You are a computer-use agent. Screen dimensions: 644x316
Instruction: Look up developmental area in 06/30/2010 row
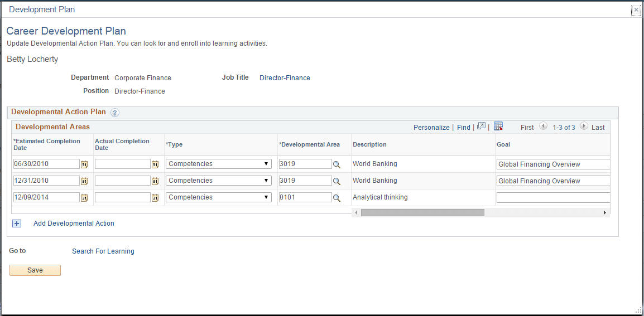(x=337, y=164)
